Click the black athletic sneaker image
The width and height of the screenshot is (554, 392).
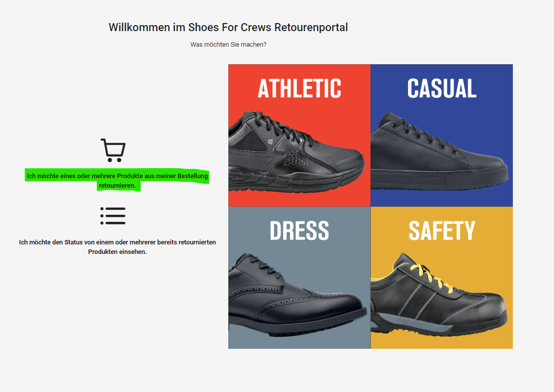296,152
